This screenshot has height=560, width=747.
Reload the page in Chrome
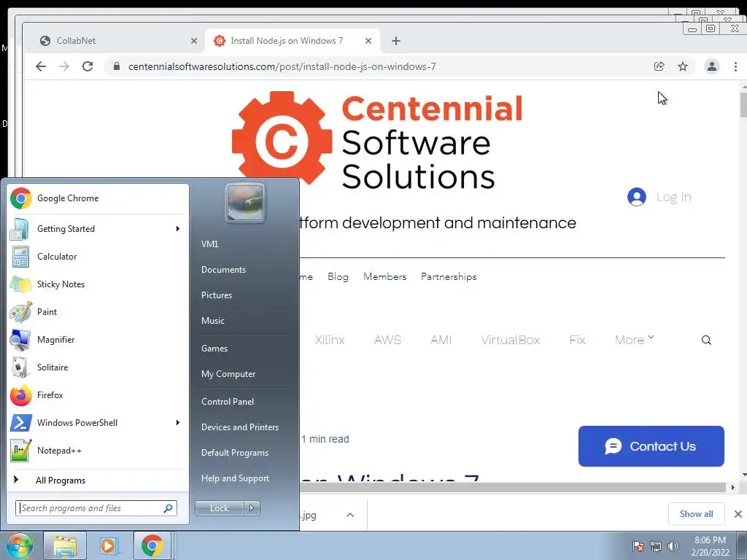[88, 66]
